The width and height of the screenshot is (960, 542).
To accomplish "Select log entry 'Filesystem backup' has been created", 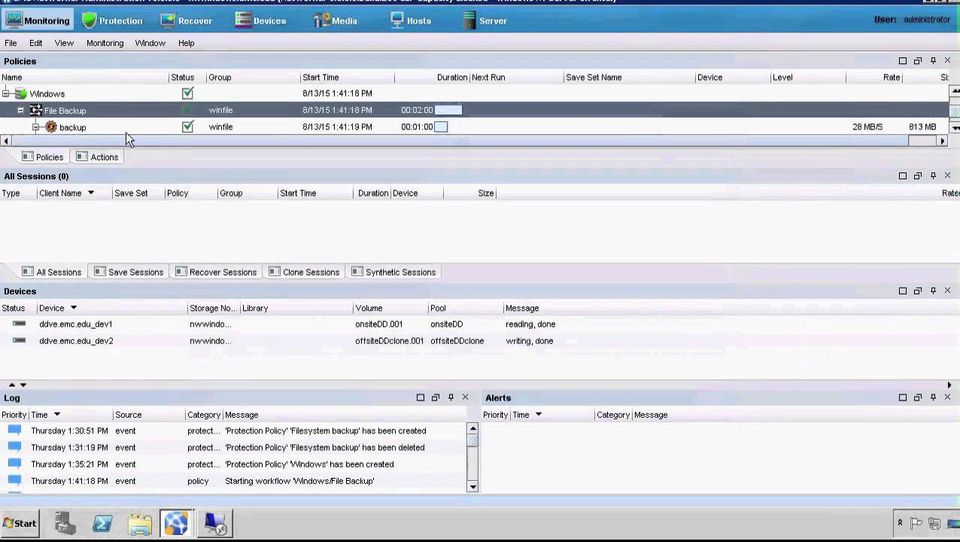I will coord(233,431).
